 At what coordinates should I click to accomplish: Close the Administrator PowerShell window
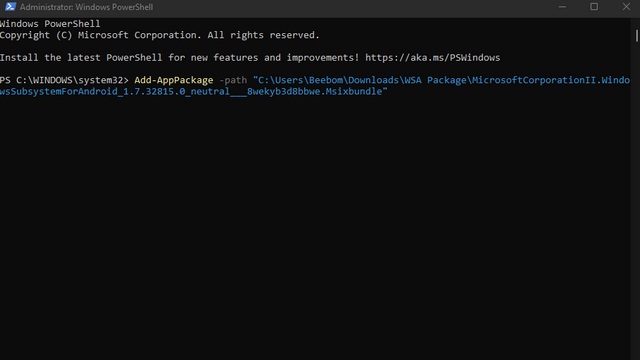pyautogui.click(x=626, y=7)
